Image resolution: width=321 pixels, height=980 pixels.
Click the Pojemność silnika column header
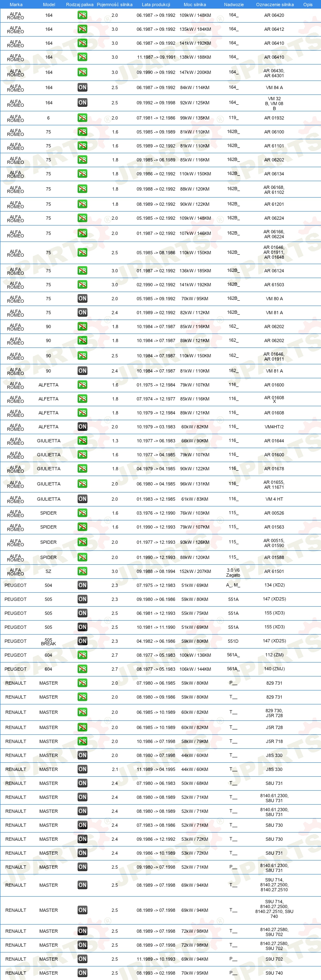pos(115,5)
